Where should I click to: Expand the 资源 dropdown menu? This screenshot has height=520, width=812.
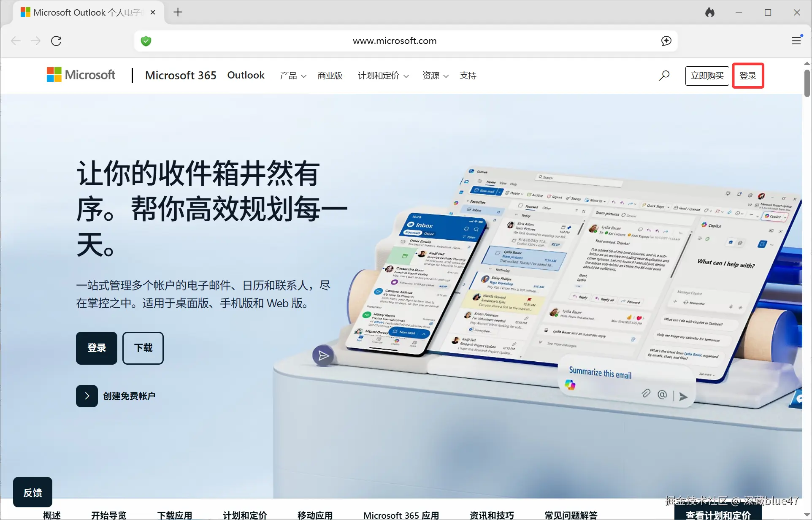click(435, 76)
